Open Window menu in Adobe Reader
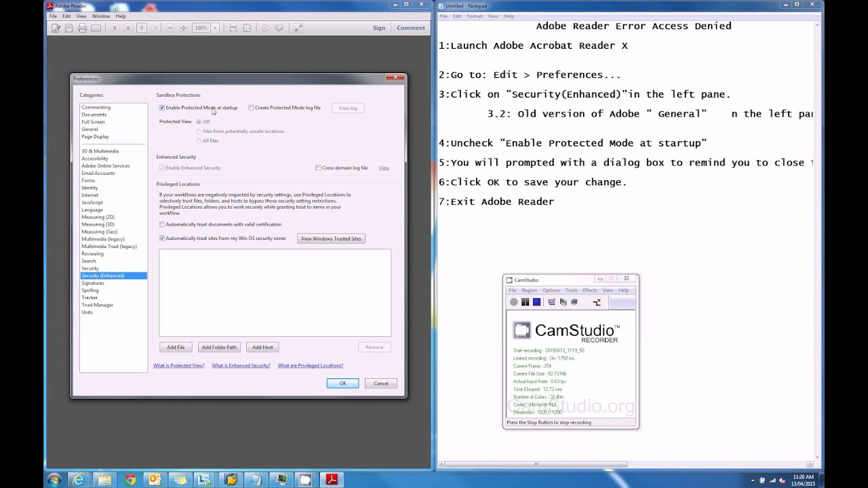Screen dimensions: 868x488 click(101, 16)
